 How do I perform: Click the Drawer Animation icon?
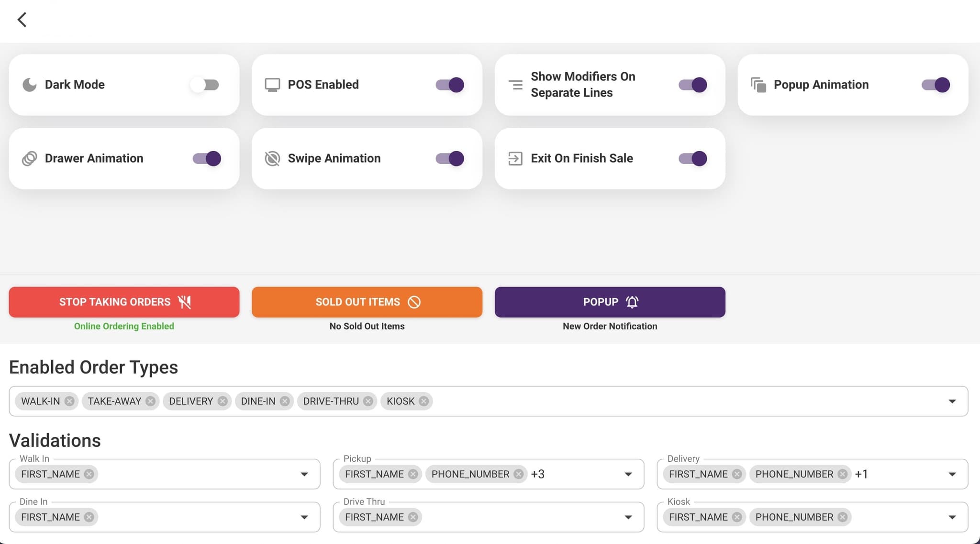[30, 158]
